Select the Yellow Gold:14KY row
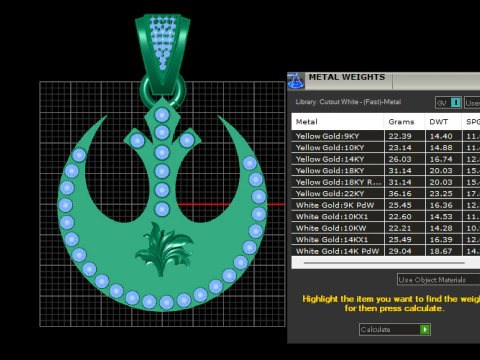480x360 pixels. [x=386, y=159]
